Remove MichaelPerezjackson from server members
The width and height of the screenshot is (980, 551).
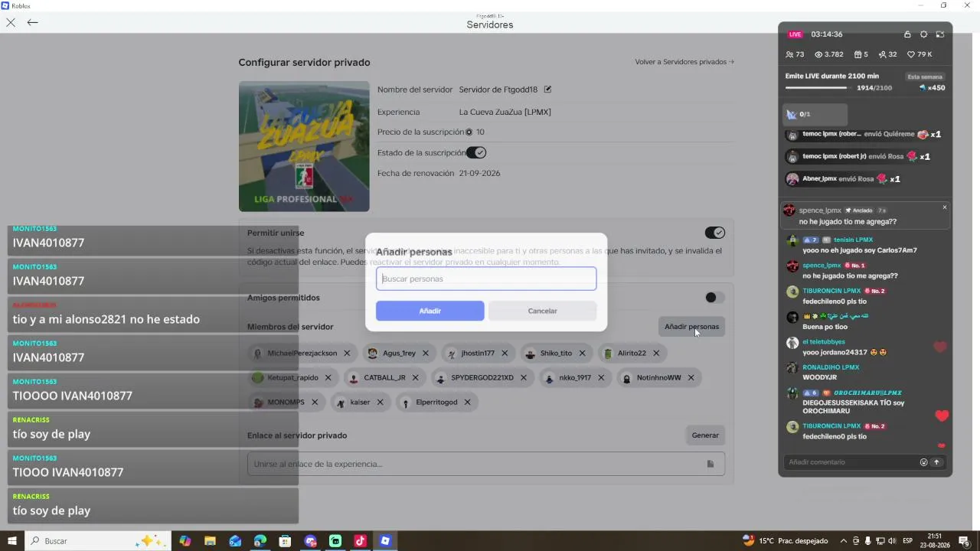tap(347, 354)
